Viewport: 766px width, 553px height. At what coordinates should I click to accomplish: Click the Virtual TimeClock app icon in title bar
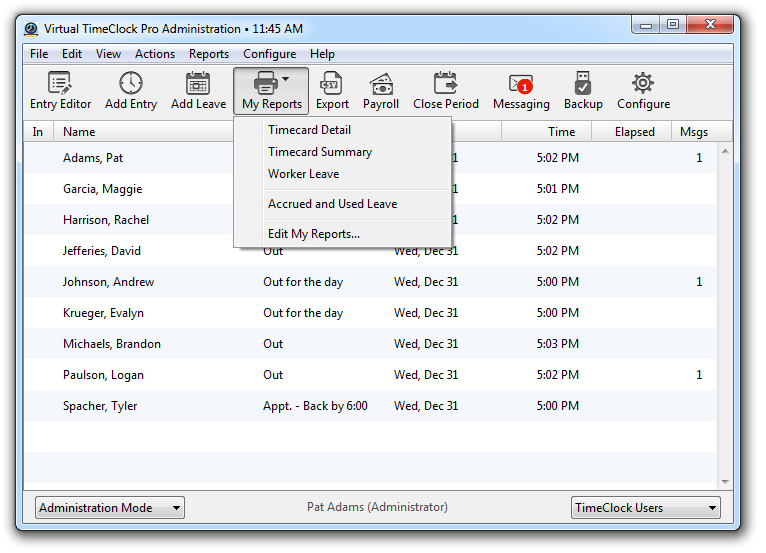[x=31, y=29]
